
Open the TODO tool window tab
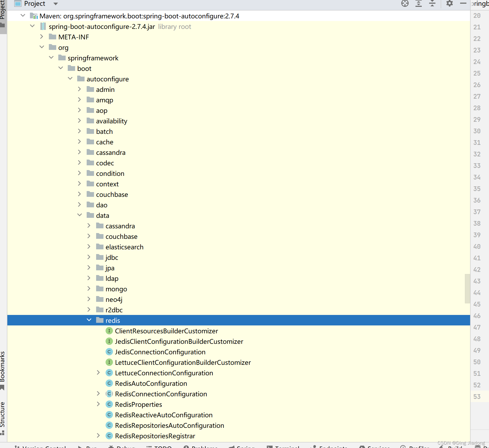[159, 446]
